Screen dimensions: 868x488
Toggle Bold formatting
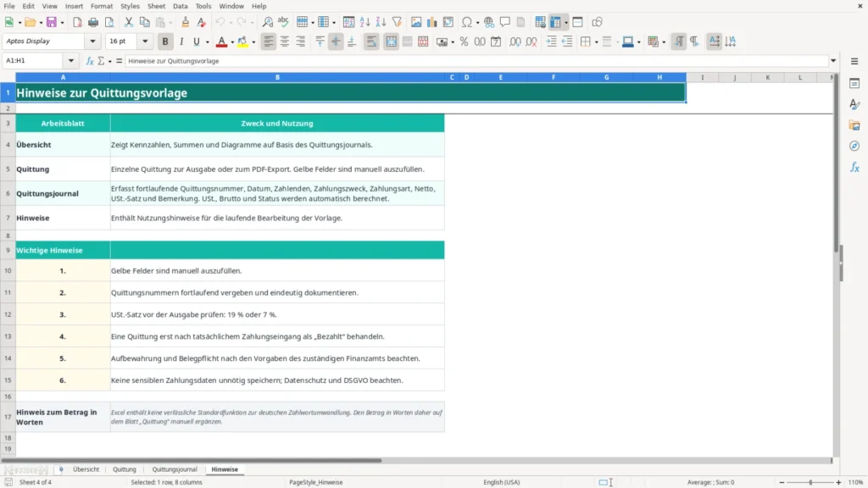(x=165, y=42)
